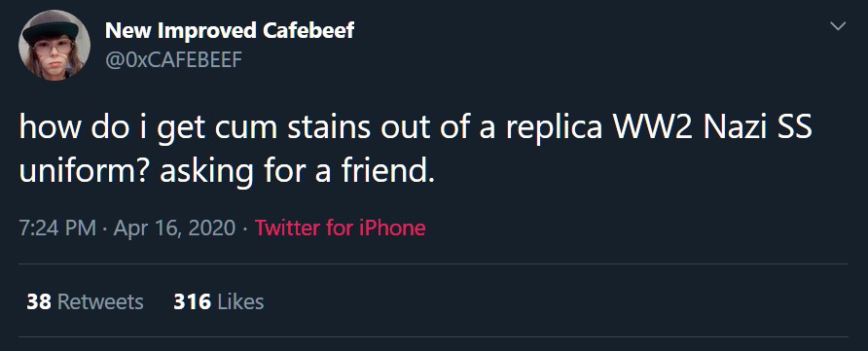This screenshot has height=351, width=868.
Task: Open New Improved Cafebeef display name
Action: tap(230, 30)
